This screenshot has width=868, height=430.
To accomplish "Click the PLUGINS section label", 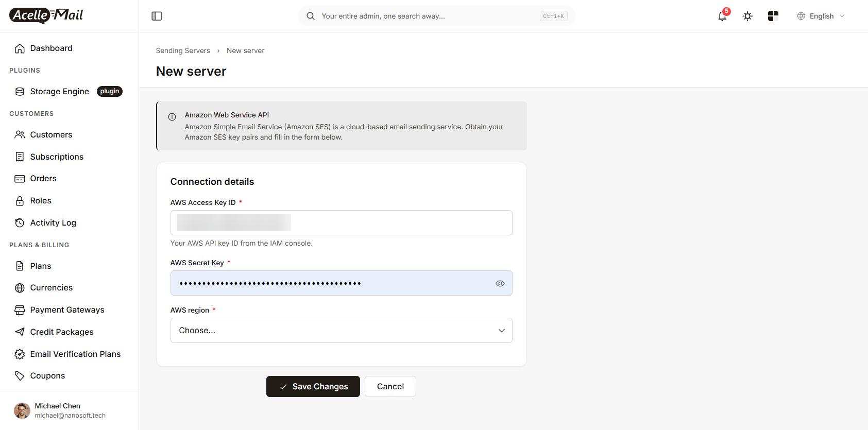I will [x=25, y=70].
